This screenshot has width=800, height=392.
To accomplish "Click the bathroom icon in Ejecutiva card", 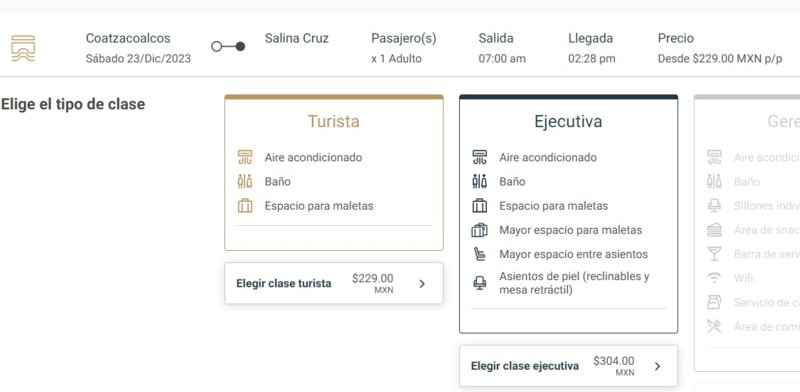I will 480,181.
